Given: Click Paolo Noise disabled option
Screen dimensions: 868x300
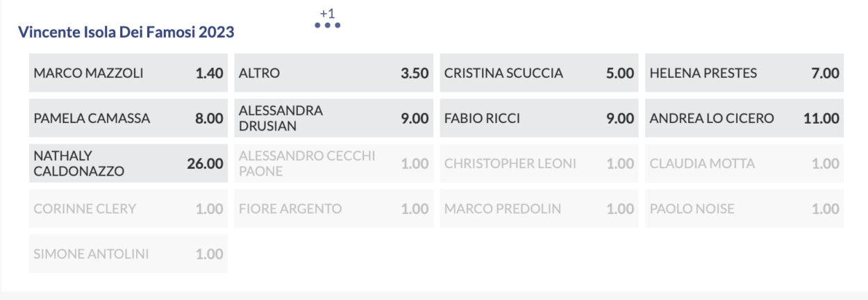Looking at the screenshot, I should [744, 208].
